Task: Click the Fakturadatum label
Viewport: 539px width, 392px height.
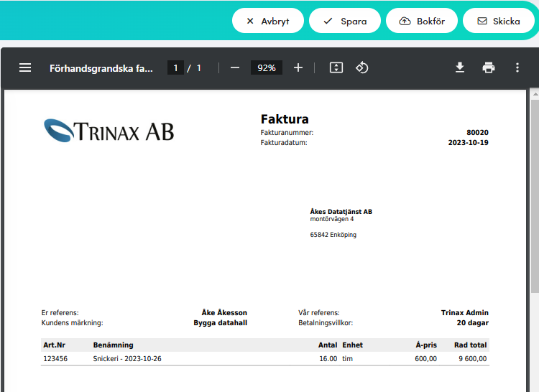Action: (284, 142)
